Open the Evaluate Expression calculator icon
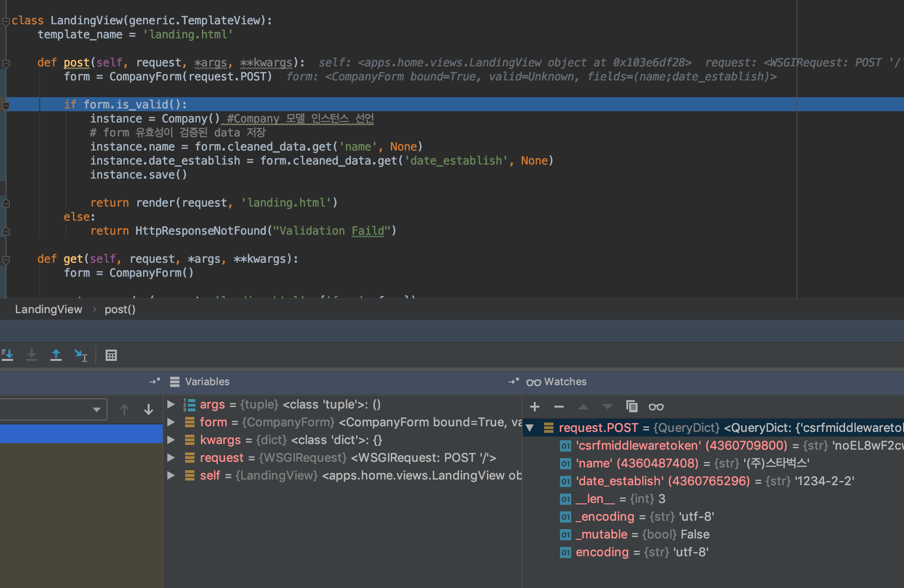The width and height of the screenshot is (904, 588). click(111, 355)
